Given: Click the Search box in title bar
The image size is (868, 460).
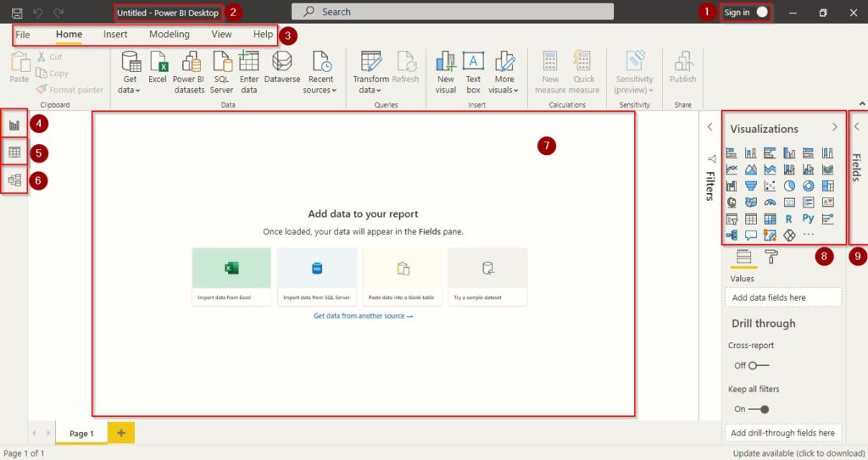Looking at the screenshot, I should point(453,12).
